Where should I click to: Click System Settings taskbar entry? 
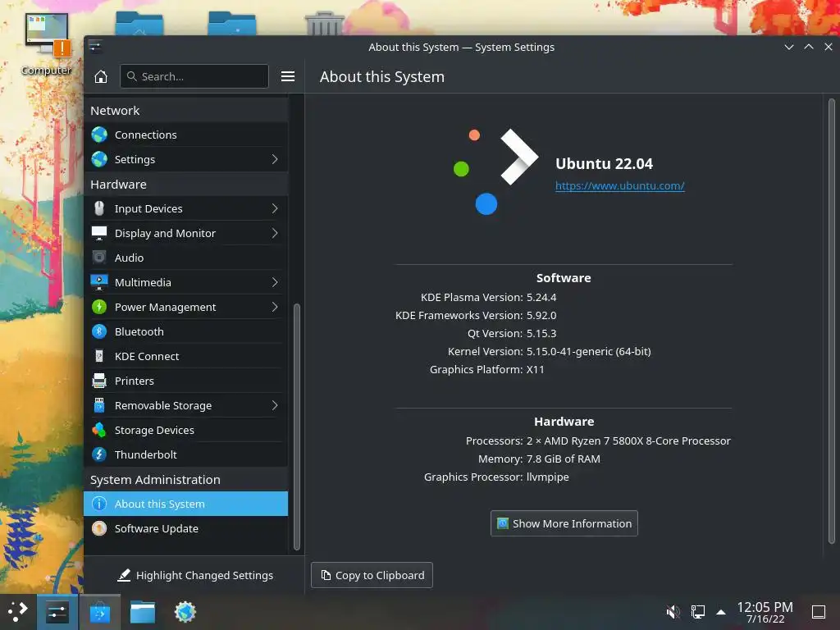pyautogui.click(x=57, y=612)
